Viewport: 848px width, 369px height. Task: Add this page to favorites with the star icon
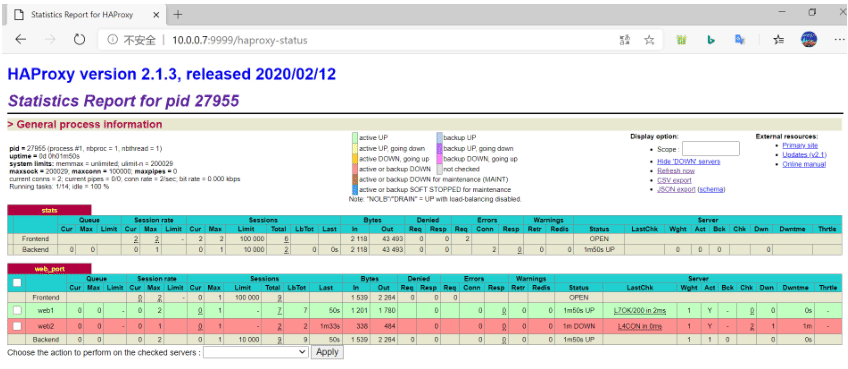tap(649, 40)
